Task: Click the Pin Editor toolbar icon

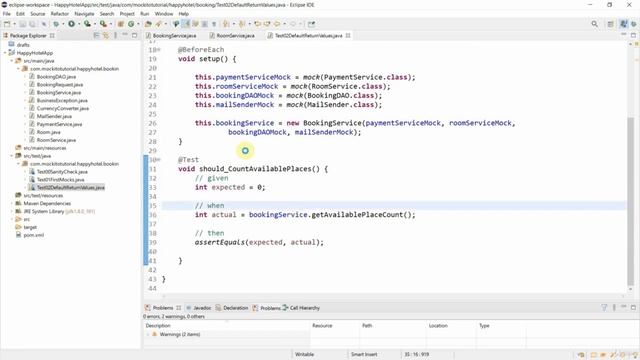Action: pyautogui.click(x=311, y=24)
